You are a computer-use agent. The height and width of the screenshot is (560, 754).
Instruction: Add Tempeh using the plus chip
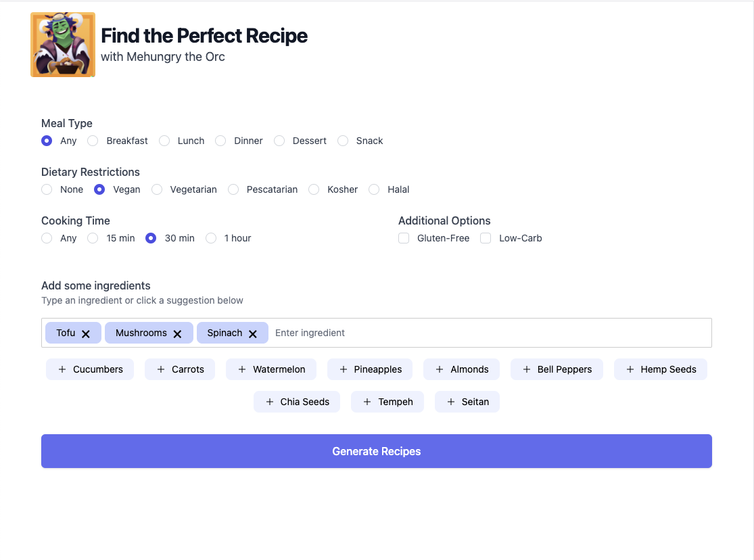[x=387, y=401]
